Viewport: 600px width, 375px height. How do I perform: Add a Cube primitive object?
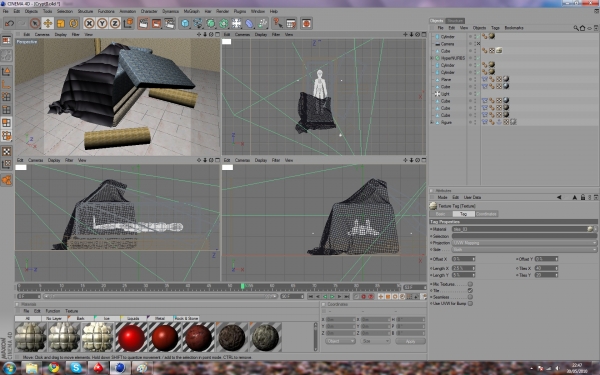185,23
